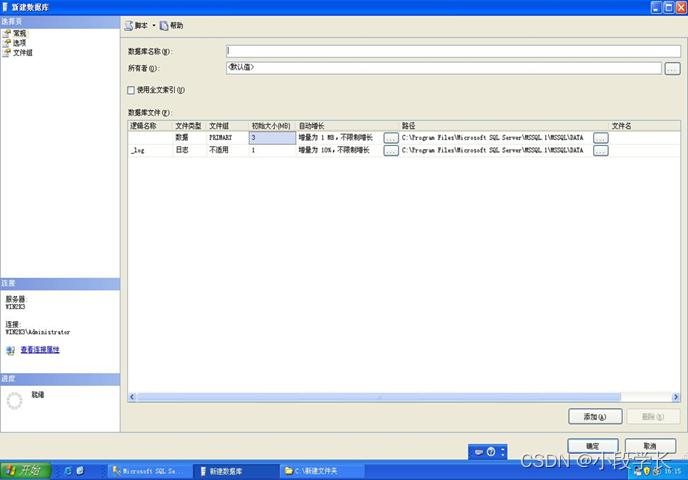
Task: Open autogrowth settings for the data file row
Action: [391, 138]
